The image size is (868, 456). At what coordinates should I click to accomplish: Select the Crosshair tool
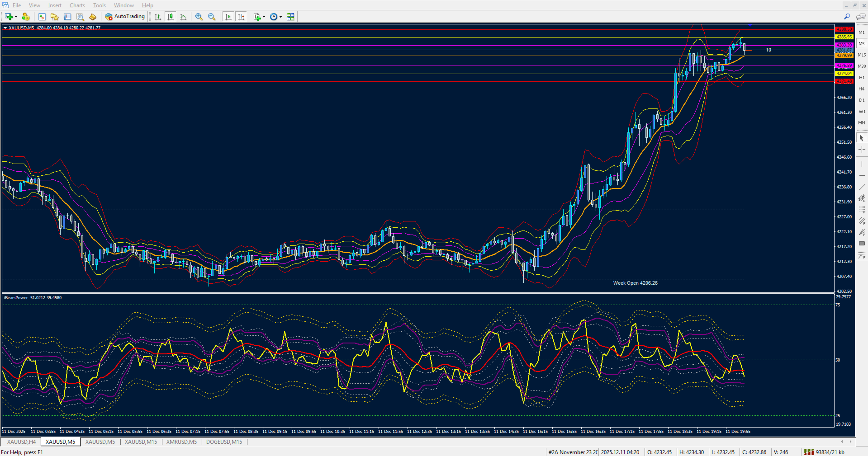point(862,149)
